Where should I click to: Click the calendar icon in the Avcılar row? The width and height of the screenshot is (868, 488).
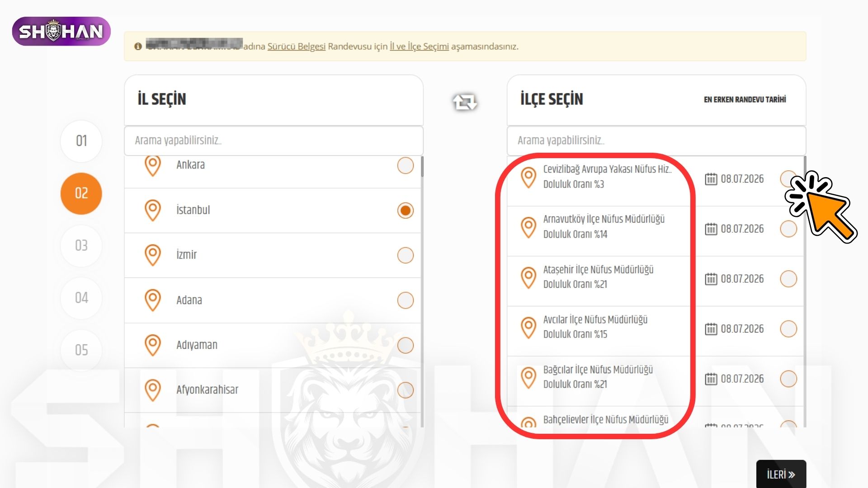711,329
